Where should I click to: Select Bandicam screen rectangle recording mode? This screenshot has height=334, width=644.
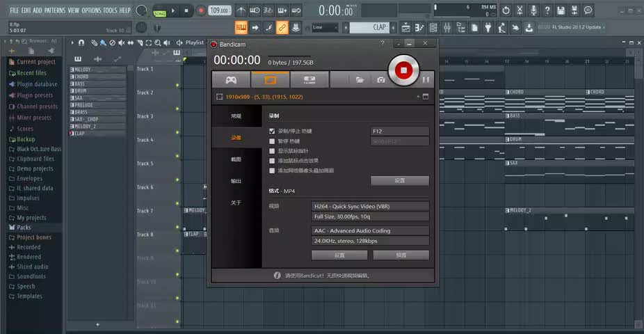tap(270, 80)
